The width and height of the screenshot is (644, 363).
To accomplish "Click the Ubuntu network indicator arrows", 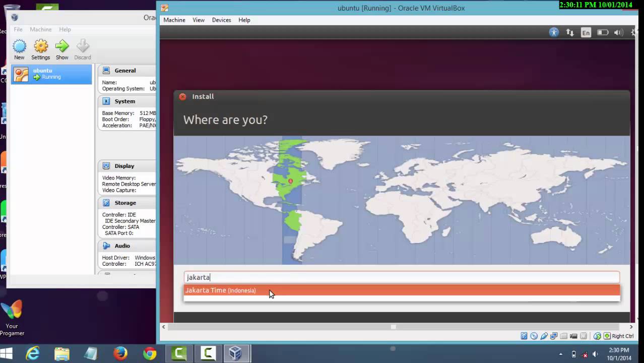I will pos(570,32).
